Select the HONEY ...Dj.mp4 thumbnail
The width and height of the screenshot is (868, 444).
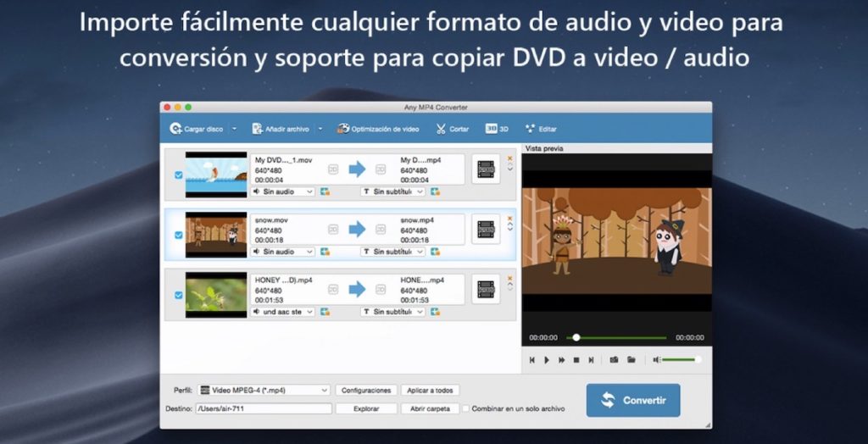tap(216, 295)
